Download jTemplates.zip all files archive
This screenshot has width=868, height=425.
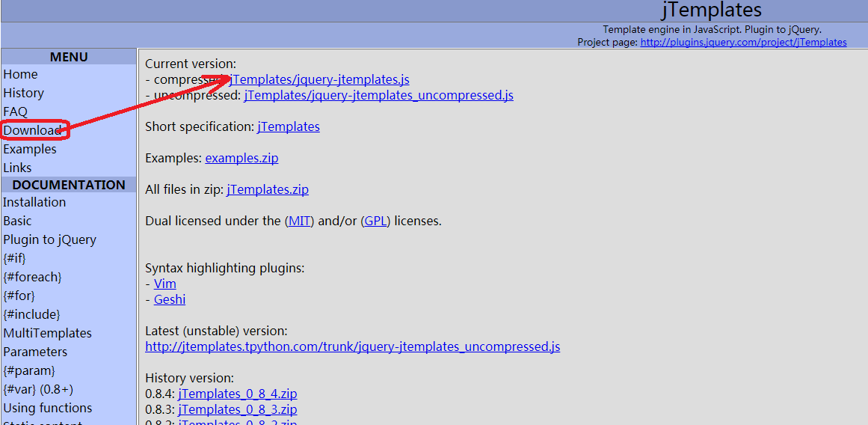coord(268,190)
